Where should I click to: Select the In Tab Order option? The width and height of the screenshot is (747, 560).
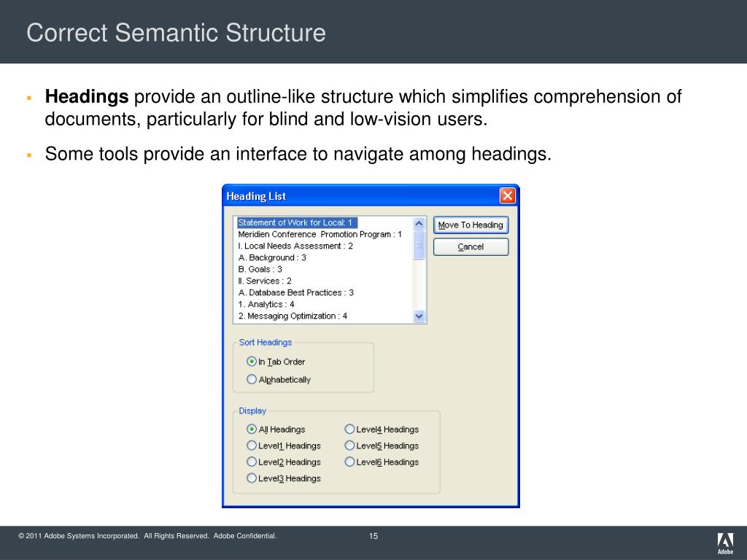pos(252,362)
